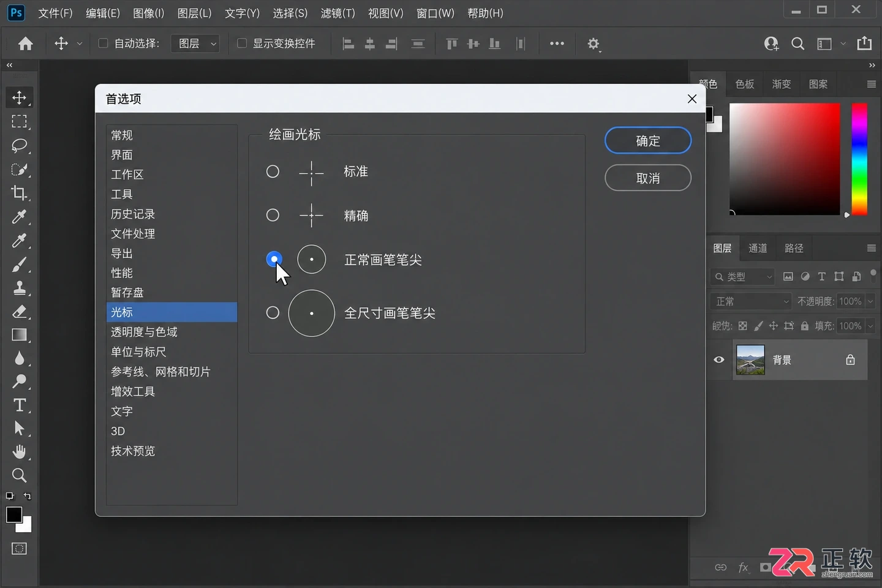Select the 标准 cursor radio button

273,171
